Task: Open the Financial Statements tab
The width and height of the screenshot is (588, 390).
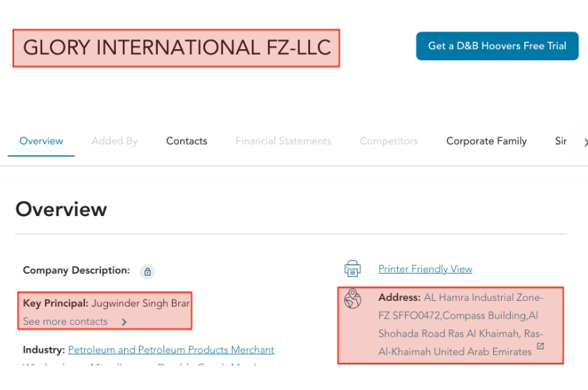Action: 283,141
